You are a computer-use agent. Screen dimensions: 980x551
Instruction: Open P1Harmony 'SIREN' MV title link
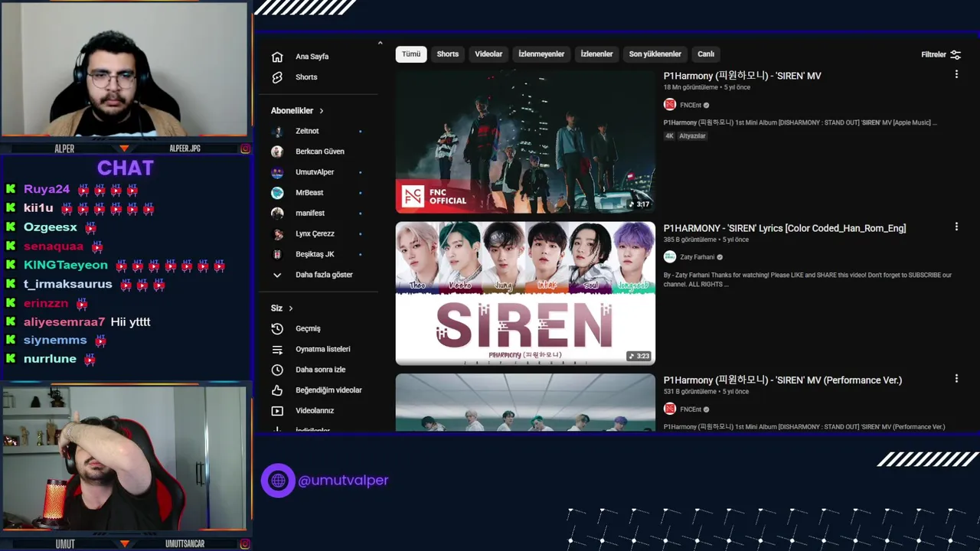(x=742, y=76)
